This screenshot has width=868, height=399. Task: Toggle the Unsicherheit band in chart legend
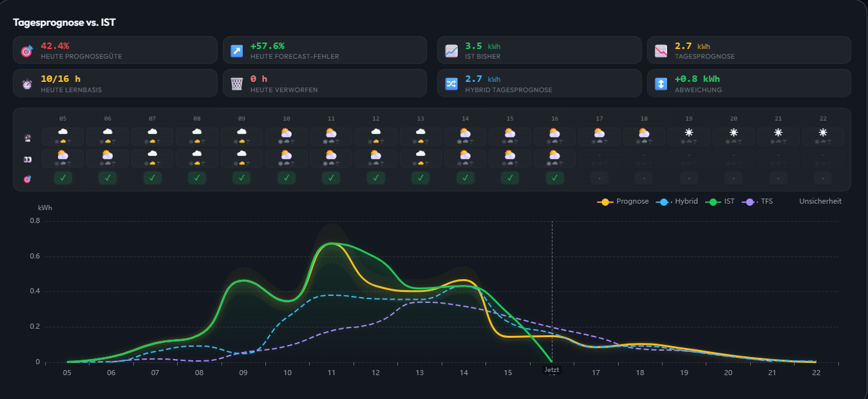click(820, 202)
